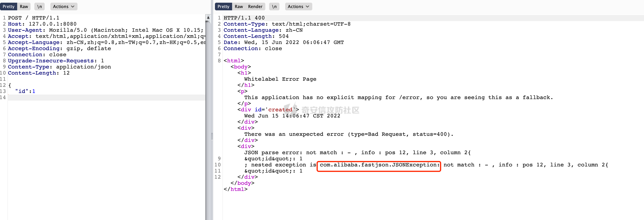This screenshot has height=220, width=644.
Task: Switch response view to Raw tab
Action: 239,7
